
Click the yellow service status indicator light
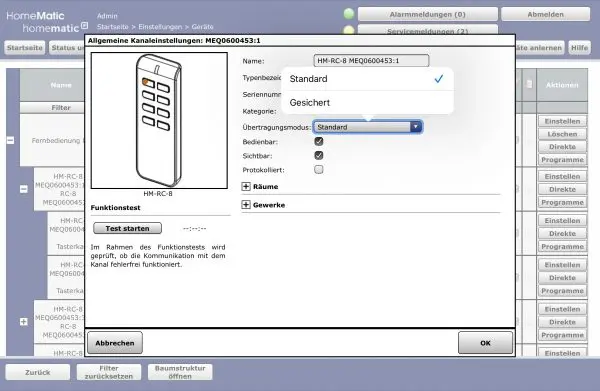[349, 30]
